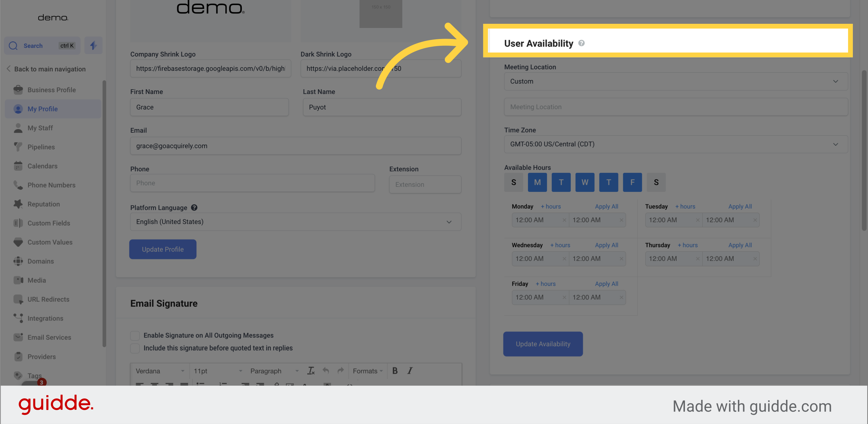868x424 pixels.
Task: Click the undo arrow in the editor toolbar
Action: point(325,371)
